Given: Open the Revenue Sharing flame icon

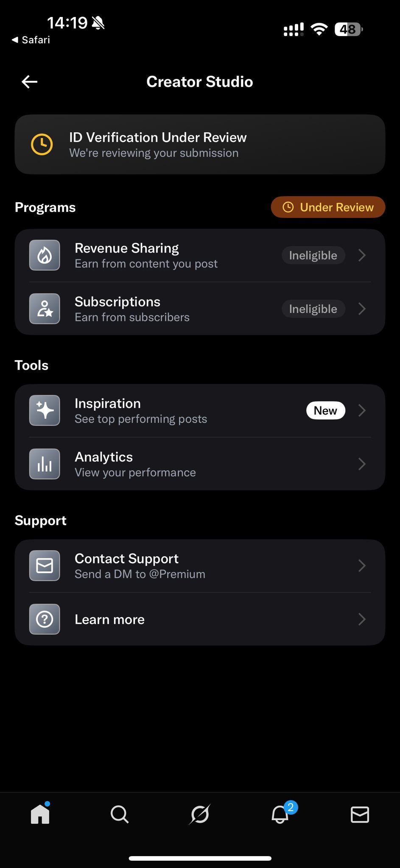Looking at the screenshot, I should 45,255.
